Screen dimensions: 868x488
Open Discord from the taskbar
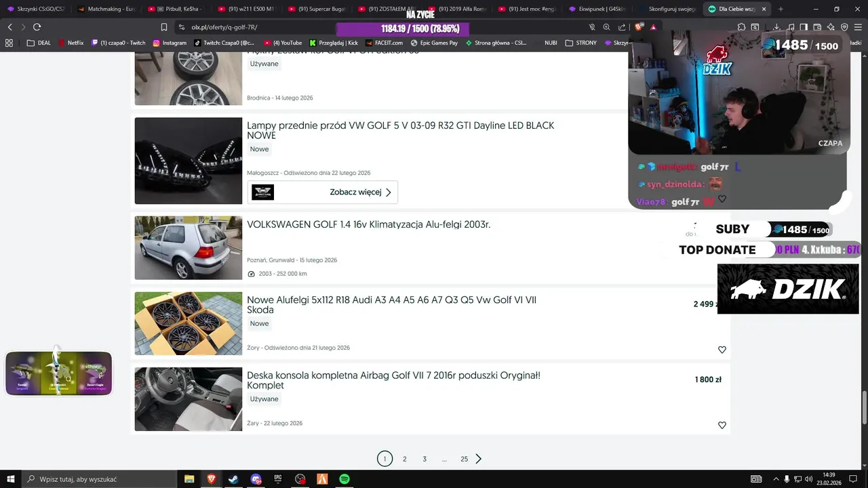point(256,479)
